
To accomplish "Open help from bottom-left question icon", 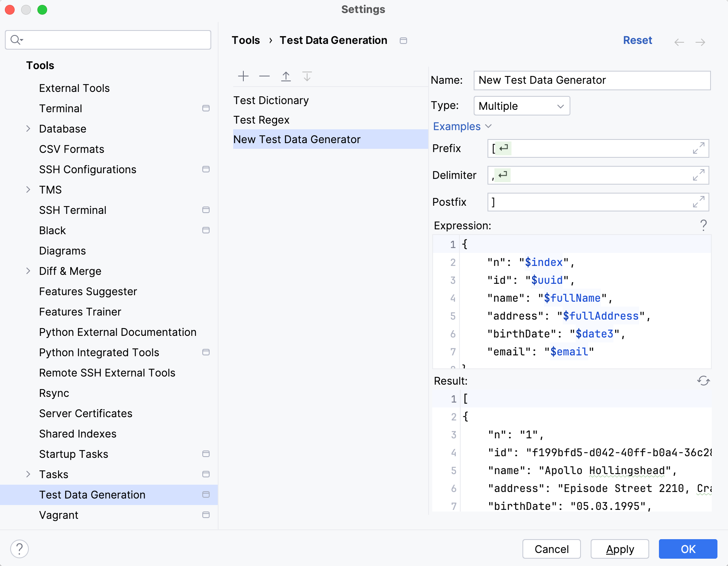I will pos(19,549).
